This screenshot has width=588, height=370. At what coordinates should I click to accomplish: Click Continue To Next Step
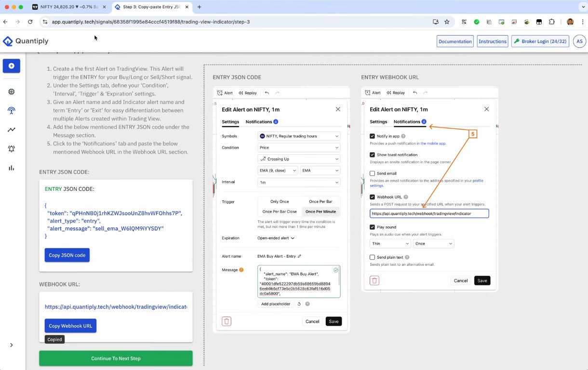(116, 358)
